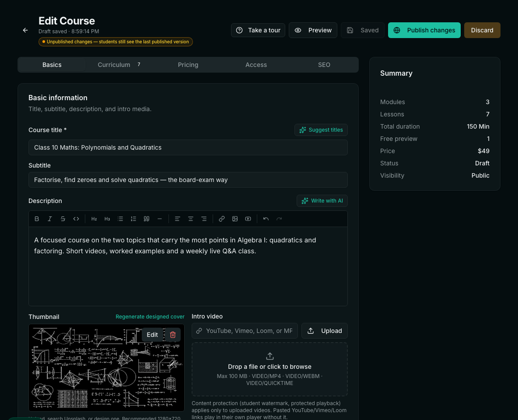Toggle bold formatting in description toolbar
Screen dimensions: 518x420
[37, 219]
